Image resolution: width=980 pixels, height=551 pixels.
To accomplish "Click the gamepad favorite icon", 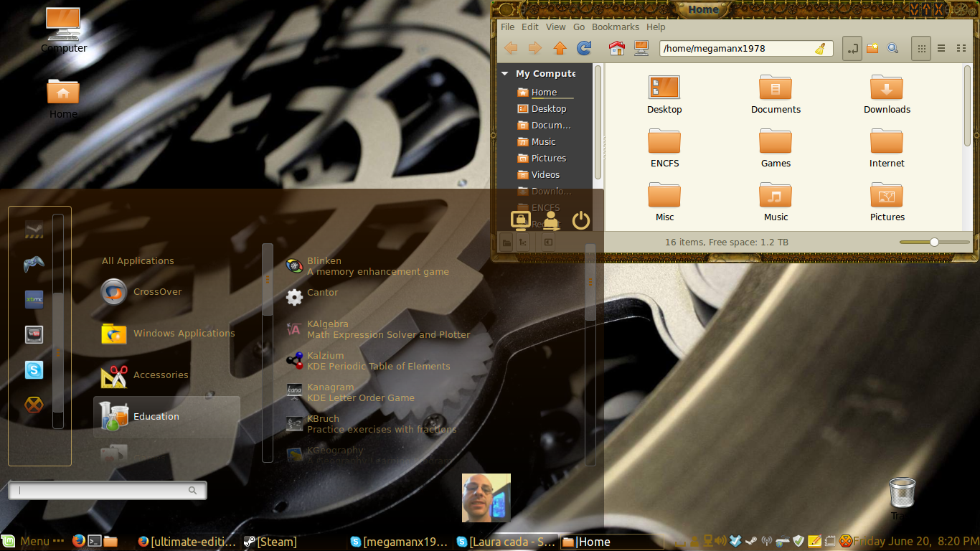I will [34, 264].
